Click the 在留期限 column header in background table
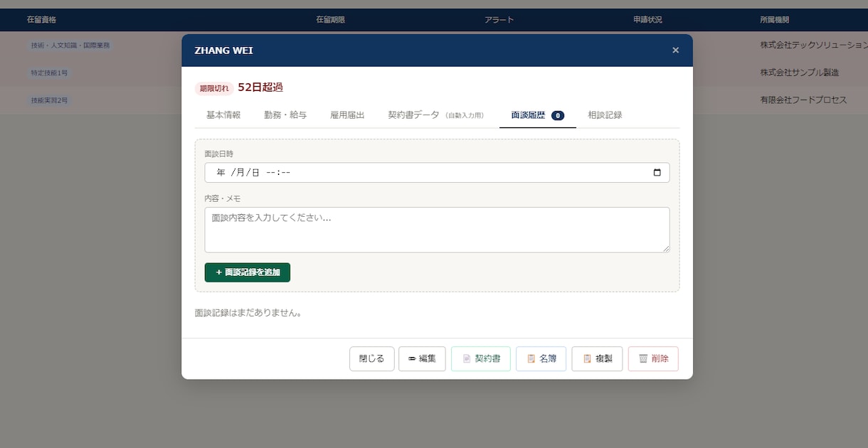This screenshot has height=448, width=868. (330, 20)
